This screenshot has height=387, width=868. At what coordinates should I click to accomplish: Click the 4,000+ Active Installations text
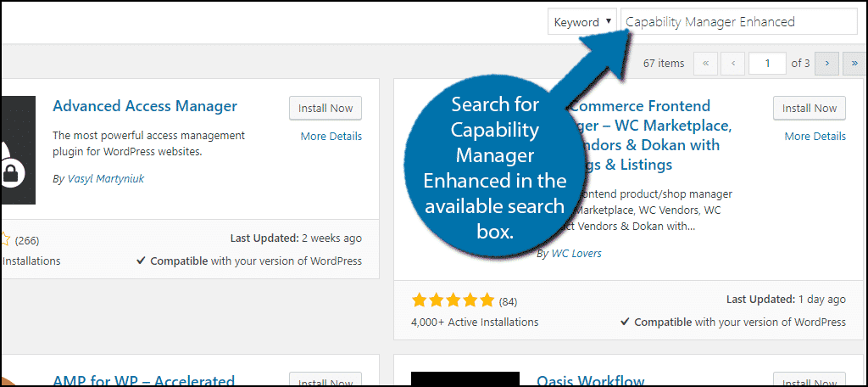tap(475, 322)
